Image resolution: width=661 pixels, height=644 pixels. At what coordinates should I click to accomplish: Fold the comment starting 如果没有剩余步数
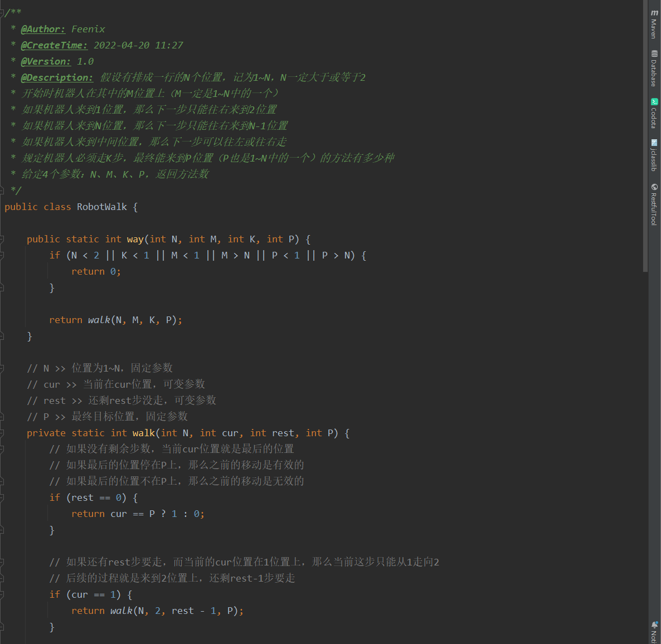coord(2,449)
